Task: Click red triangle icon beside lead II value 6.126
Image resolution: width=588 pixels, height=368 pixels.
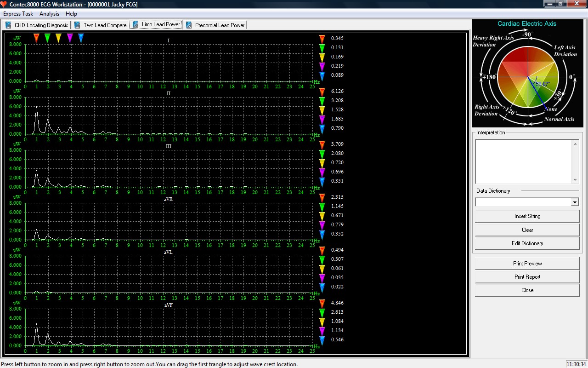Action: [x=322, y=92]
